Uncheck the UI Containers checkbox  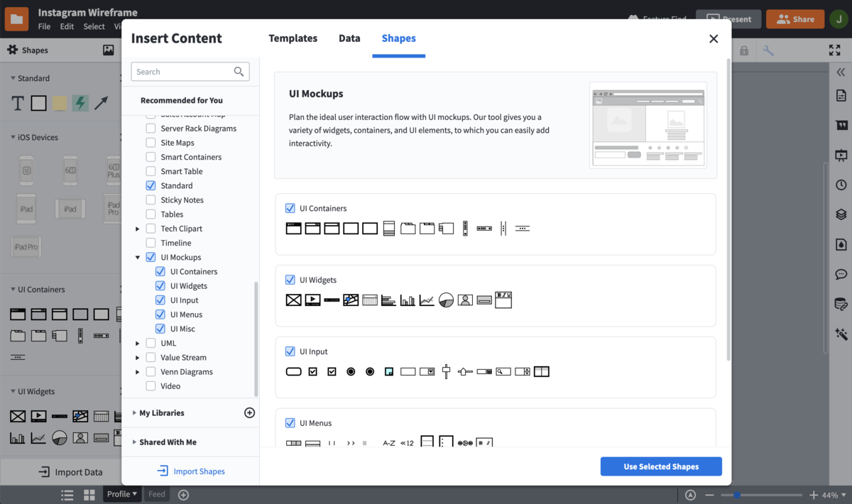pos(290,208)
